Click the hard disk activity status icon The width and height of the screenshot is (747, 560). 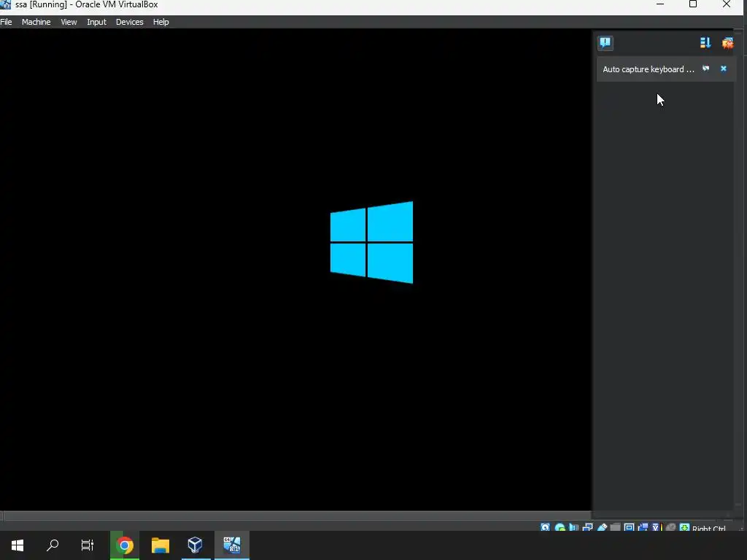(x=545, y=527)
